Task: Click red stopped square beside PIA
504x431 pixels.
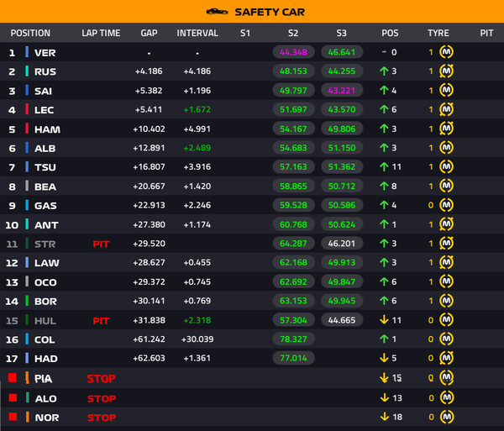Action: (13, 377)
